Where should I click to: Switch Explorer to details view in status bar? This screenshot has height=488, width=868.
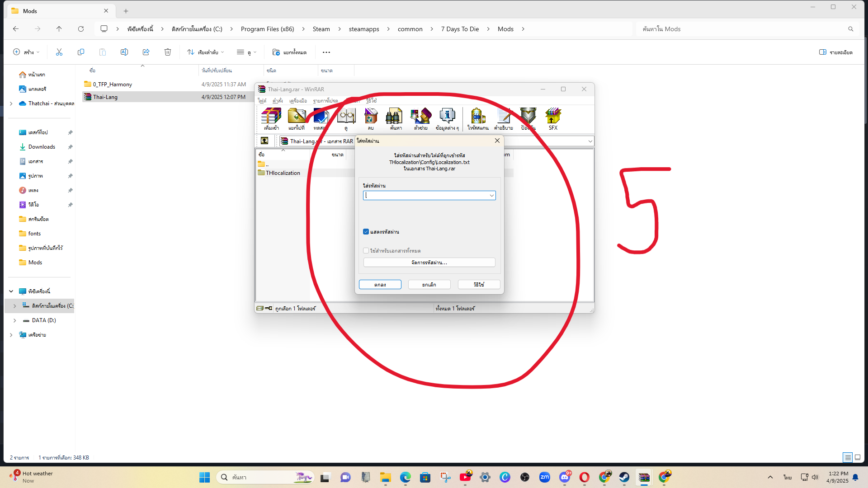[848, 457]
